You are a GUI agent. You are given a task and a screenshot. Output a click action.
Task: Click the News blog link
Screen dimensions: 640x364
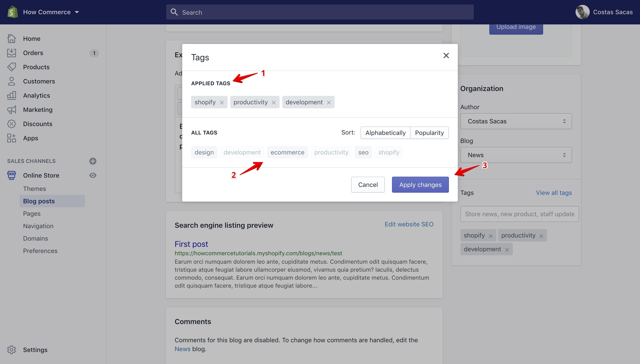[182, 349]
